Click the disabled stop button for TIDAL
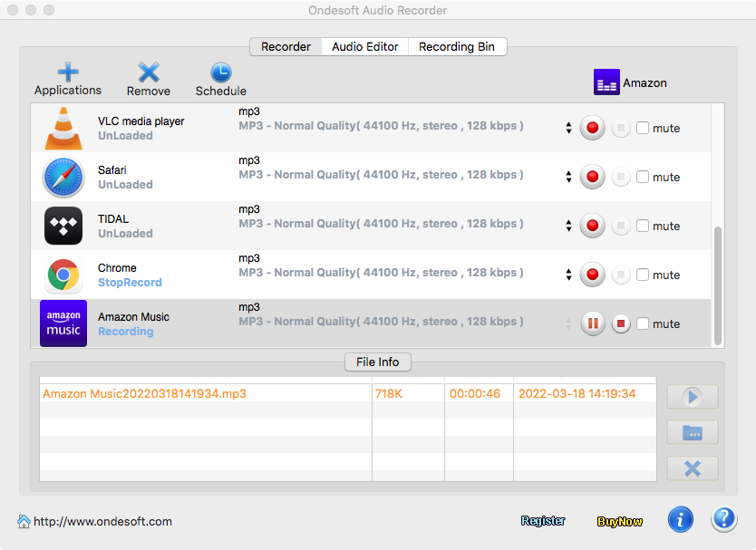 [x=621, y=226]
